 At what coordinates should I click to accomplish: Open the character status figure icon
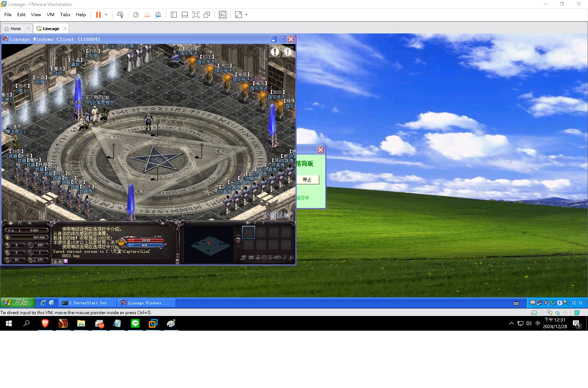(x=258, y=258)
